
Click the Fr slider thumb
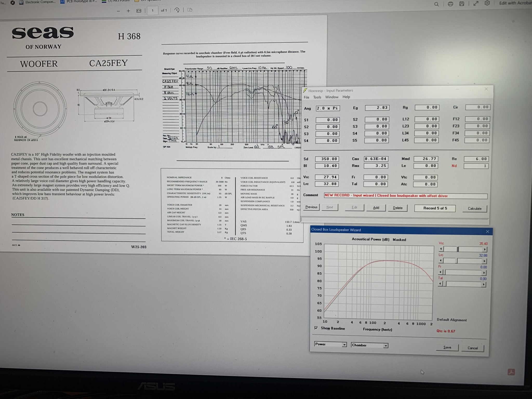[x=444, y=272]
